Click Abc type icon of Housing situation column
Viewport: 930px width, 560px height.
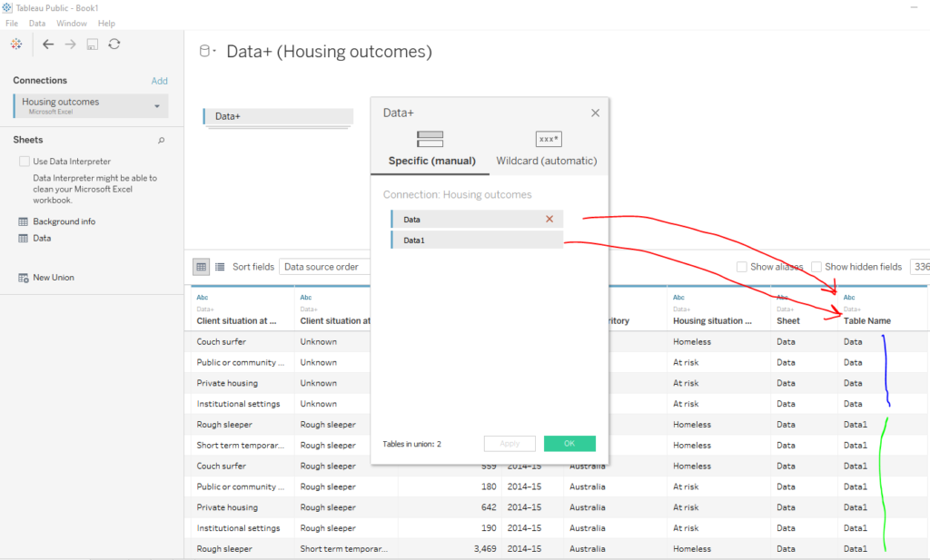tap(678, 298)
